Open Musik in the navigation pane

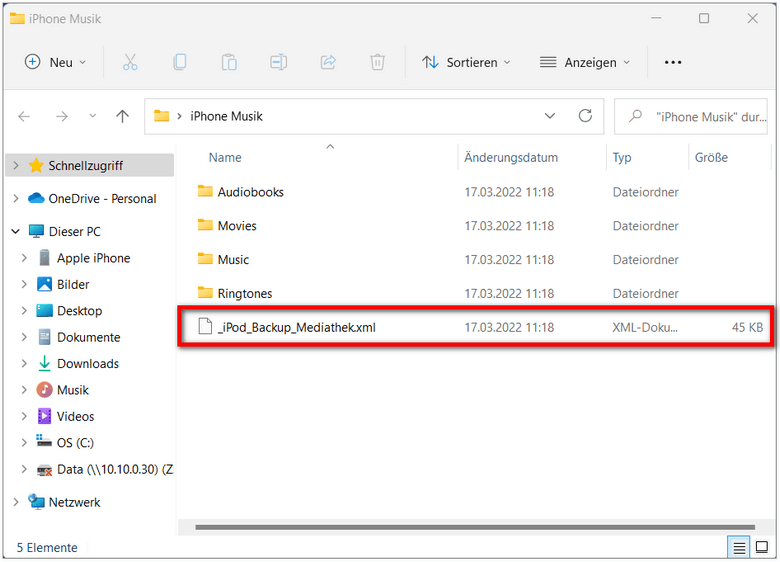point(73,390)
